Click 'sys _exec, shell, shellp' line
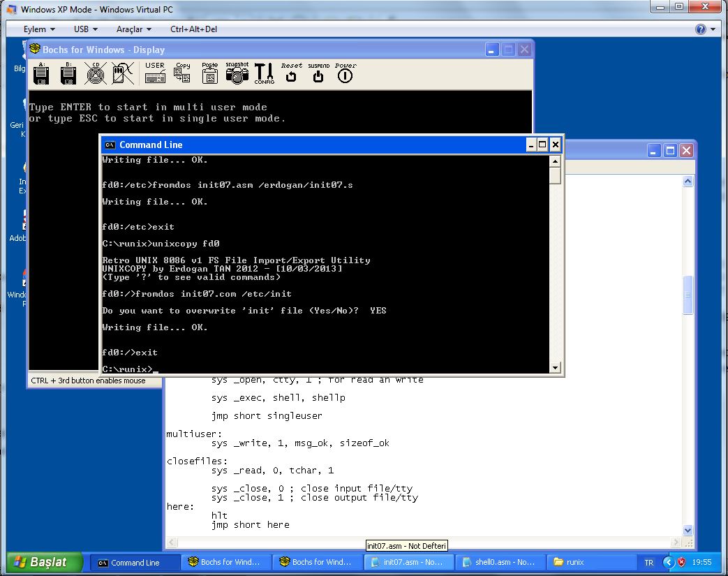Screen dimensions: 728x576 [278, 398]
